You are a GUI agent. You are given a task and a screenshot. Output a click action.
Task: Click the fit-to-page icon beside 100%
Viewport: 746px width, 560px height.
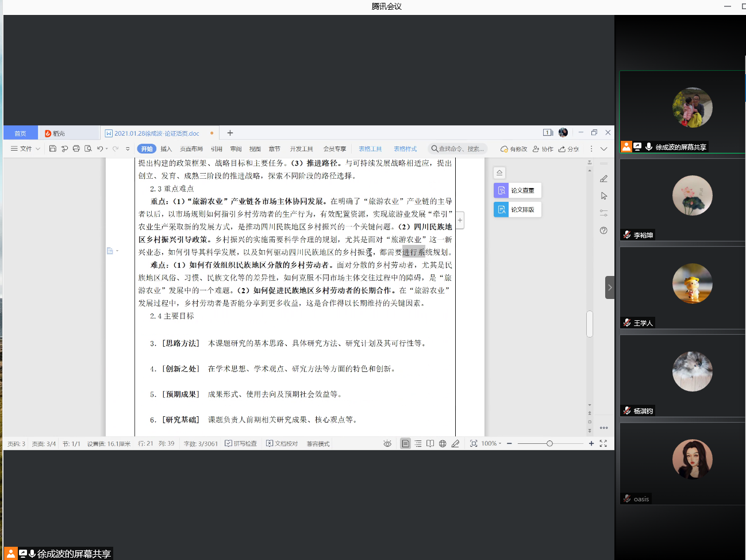coord(474,444)
